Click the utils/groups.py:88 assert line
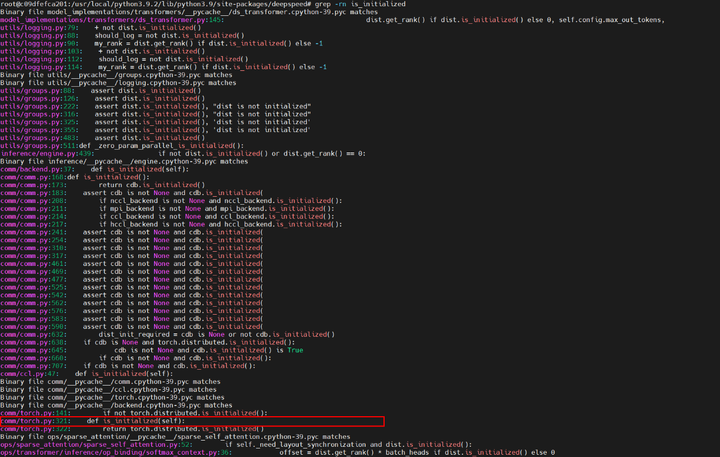Screen dimensions: 720x457 [101, 90]
